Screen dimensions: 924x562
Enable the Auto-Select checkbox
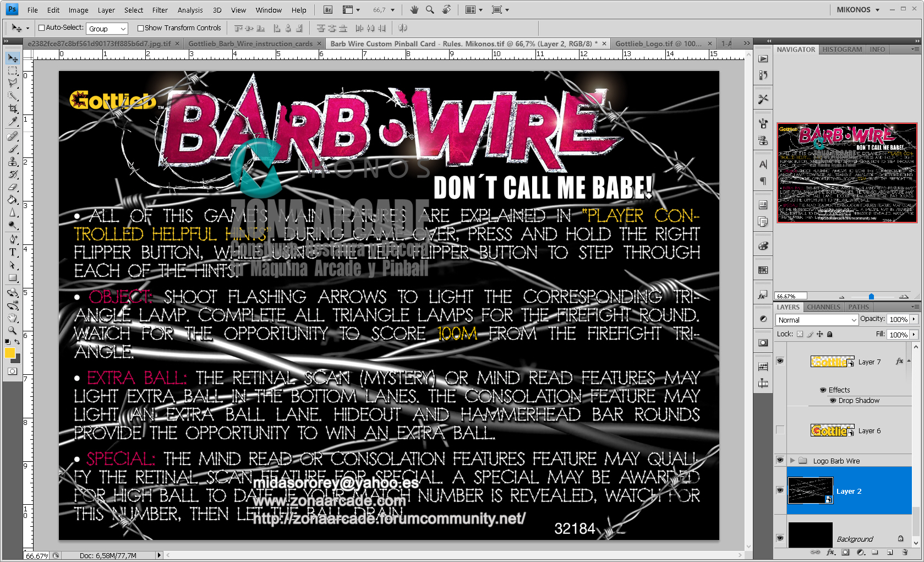pos(41,28)
